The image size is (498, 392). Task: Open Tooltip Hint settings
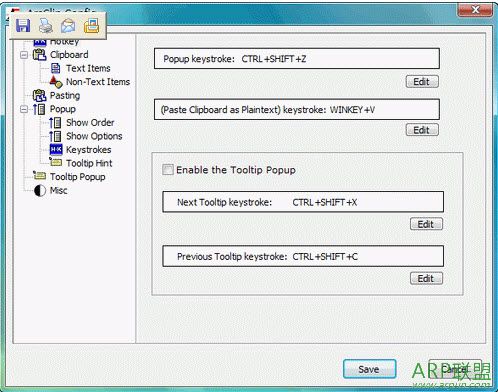(89, 163)
